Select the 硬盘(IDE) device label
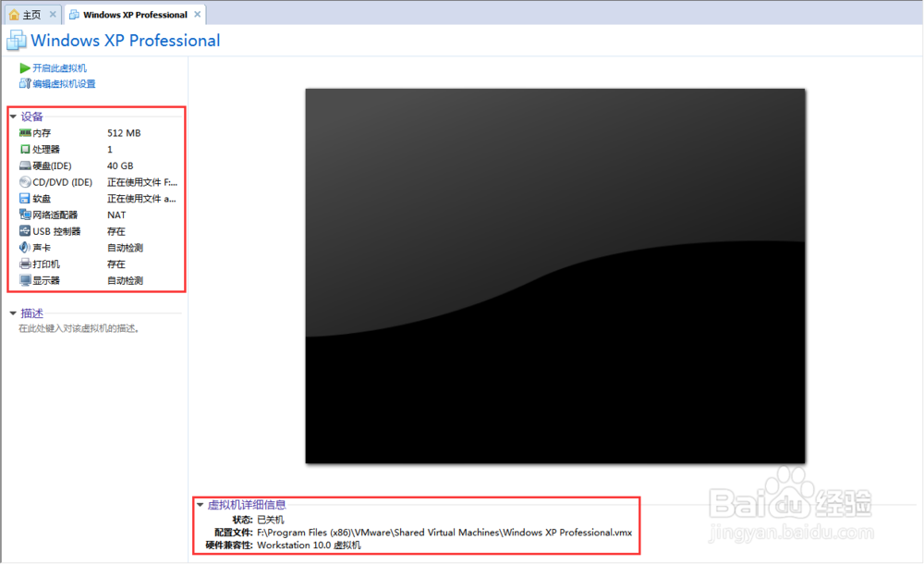Image resolution: width=924 pixels, height=564 pixels. 52,166
